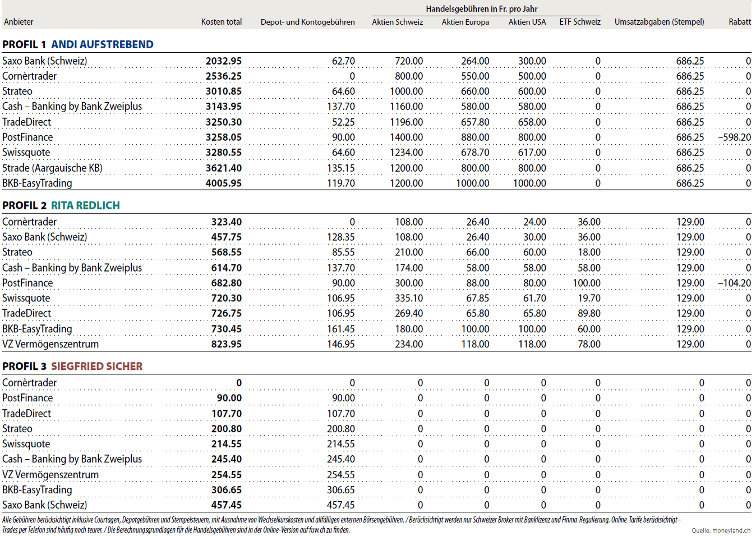Select the PROFIL 2 RITA REDLICH heading
756x536 pixels.
point(61,205)
